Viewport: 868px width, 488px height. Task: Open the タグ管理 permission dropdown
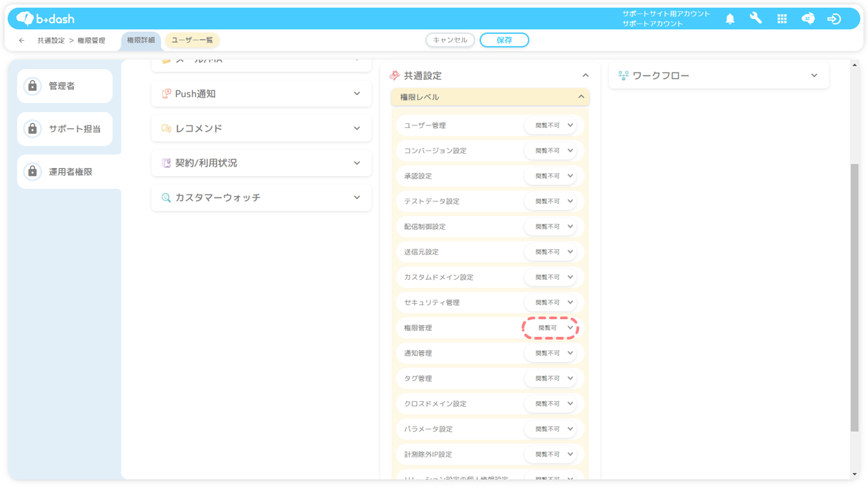point(551,378)
